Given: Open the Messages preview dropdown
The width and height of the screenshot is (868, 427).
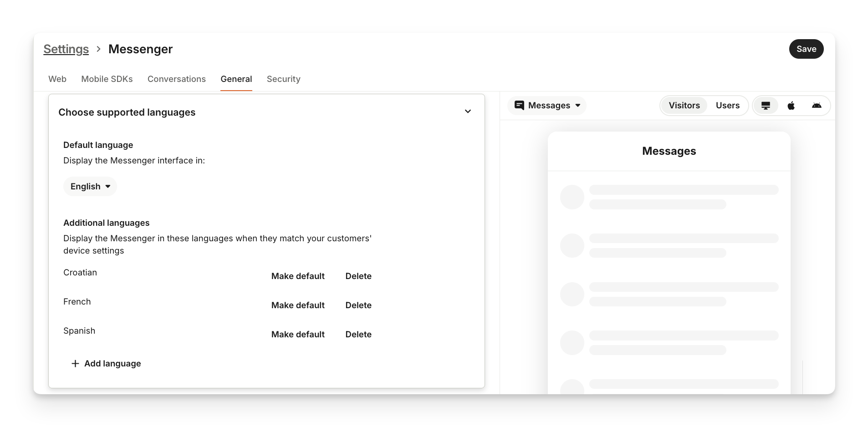Looking at the screenshot, I should [547, 106].
